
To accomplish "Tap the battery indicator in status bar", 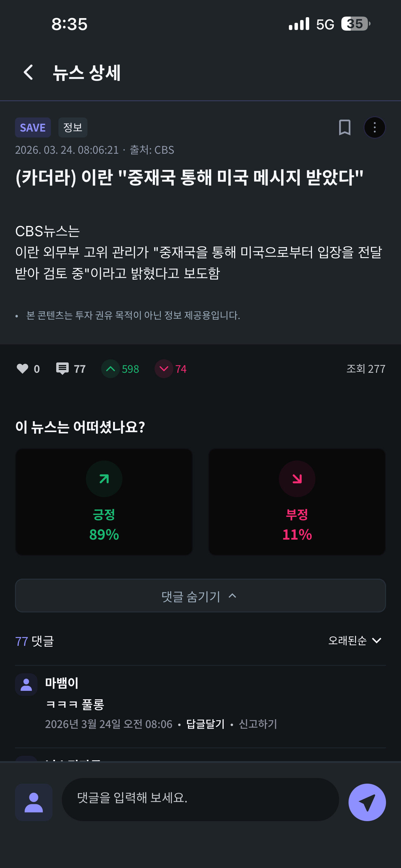I will click(355, 24).
